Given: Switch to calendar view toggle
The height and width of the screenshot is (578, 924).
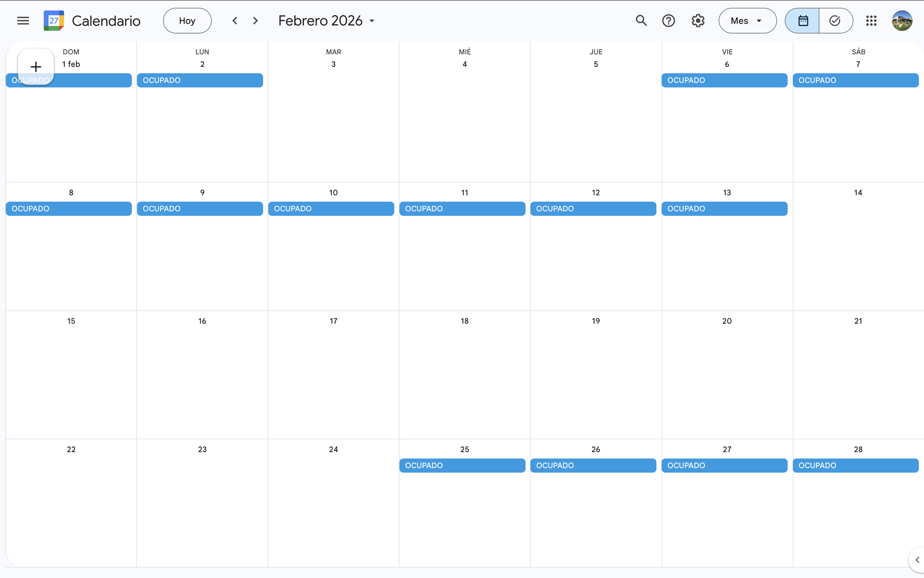Looking at the screenshot, I should [802, 21].
